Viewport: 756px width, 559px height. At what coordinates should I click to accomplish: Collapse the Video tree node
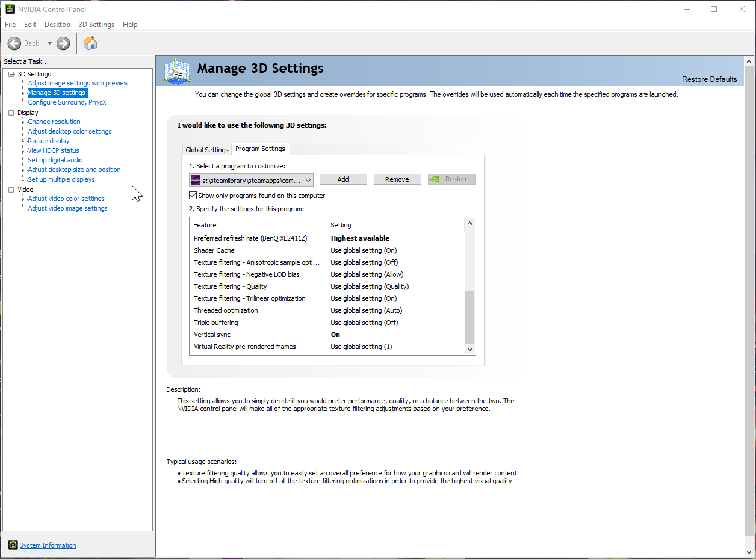point(11,190)
